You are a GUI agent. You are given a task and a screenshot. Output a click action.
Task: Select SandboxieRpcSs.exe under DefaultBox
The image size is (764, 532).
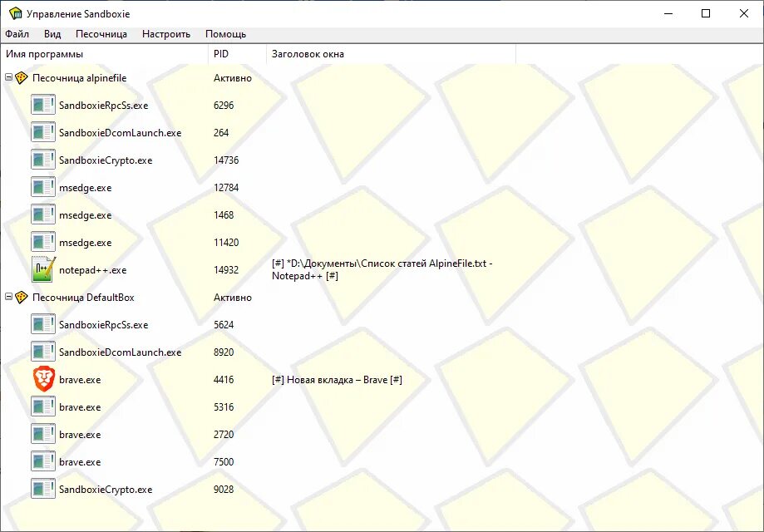click(103, 325)
